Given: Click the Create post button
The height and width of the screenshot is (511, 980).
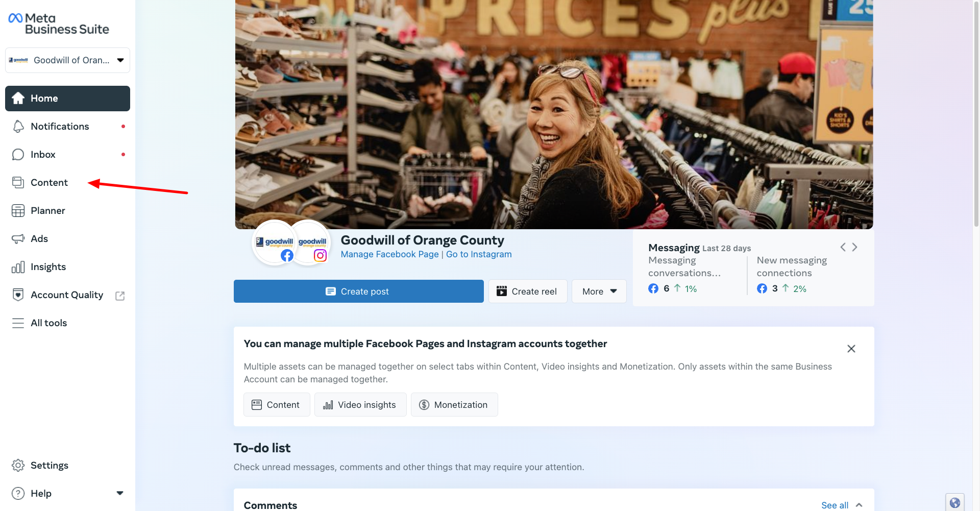Looking at the screenshot, I should 358,291.
